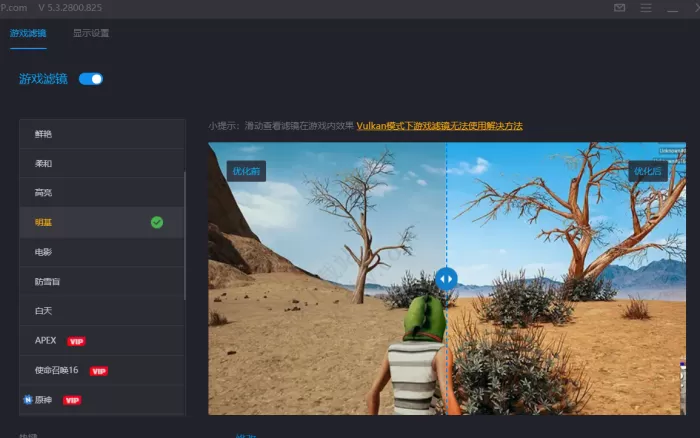Viewport: 700px width, 438px height.
Task: Click the VIP badge next to APEX
Action: (x=76, y=342)
